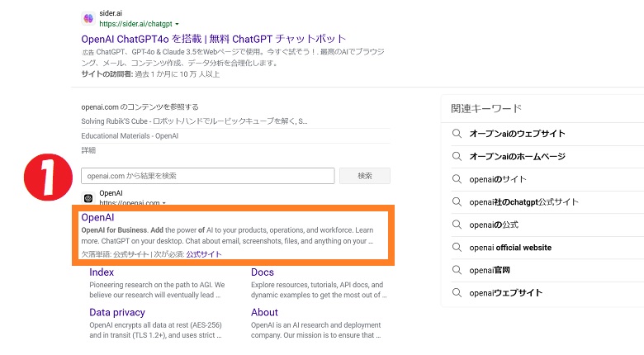Open the Index sitelink
Image resolution: width=644 pixels, height=355 pixels.
[x=102, y=272]
